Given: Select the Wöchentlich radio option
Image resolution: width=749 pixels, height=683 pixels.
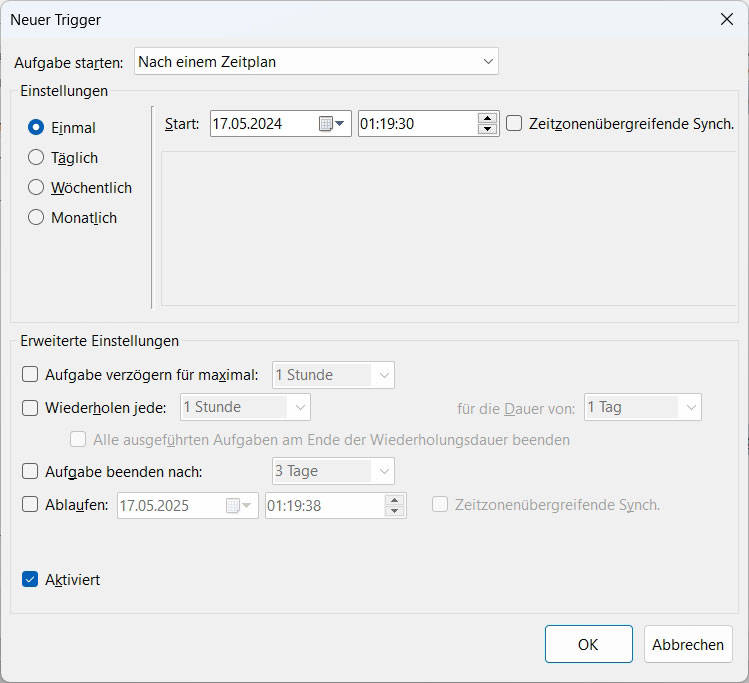Looking at the screenshot, I should tap(36, 188).
